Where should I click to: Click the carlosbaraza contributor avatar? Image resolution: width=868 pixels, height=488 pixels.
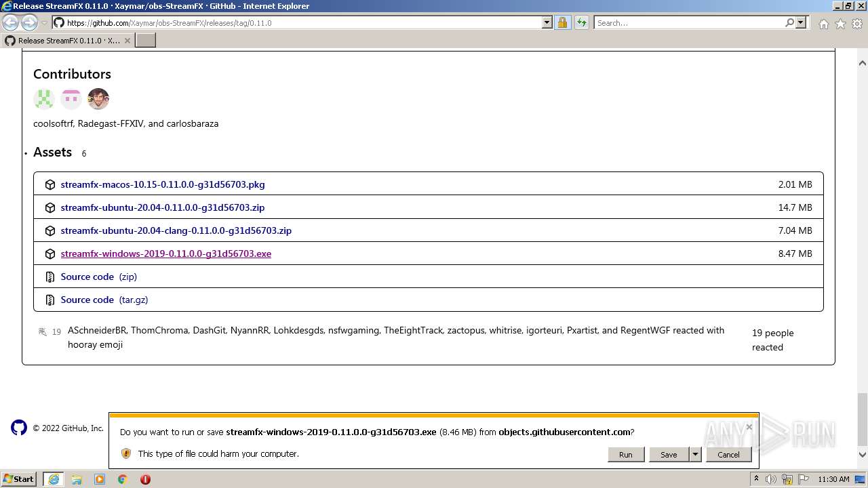point(98,99)
